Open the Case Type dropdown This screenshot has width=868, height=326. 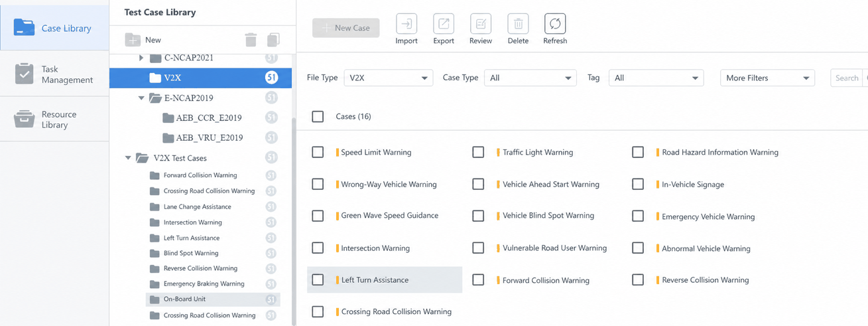530,78
